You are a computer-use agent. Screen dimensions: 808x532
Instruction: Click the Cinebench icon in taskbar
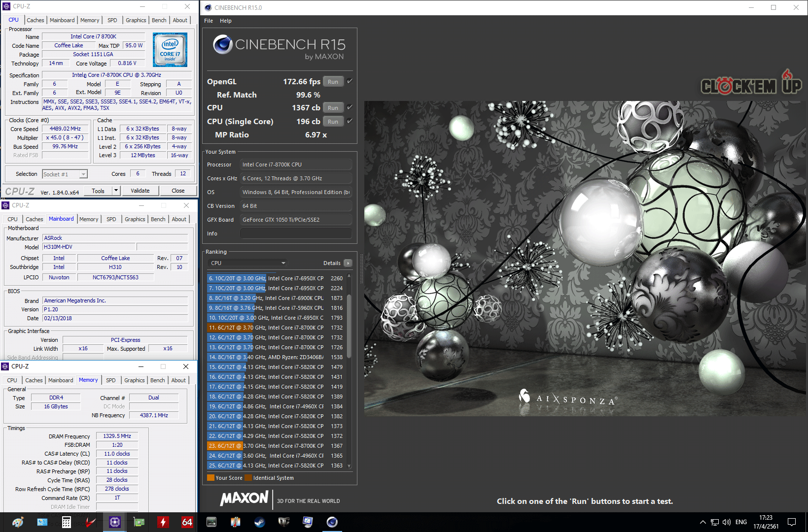coord(332,522)
